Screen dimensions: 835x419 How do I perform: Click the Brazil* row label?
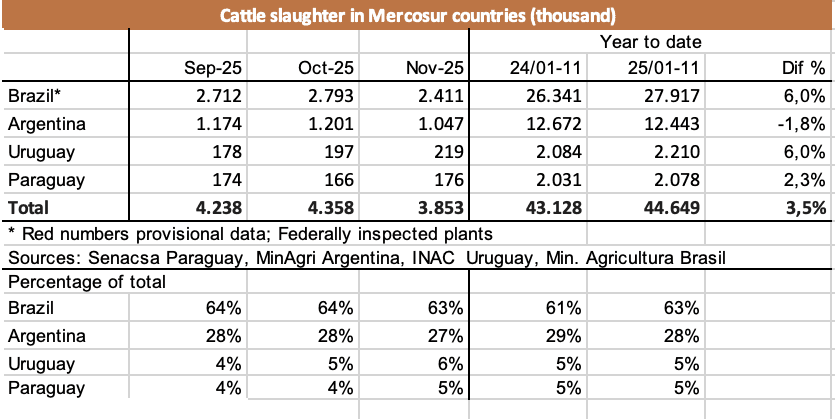pos(32,96)
